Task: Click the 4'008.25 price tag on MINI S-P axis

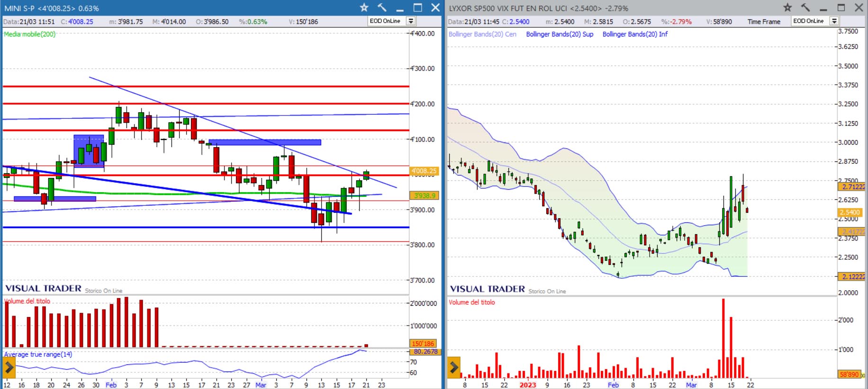Action: [424, 171]
